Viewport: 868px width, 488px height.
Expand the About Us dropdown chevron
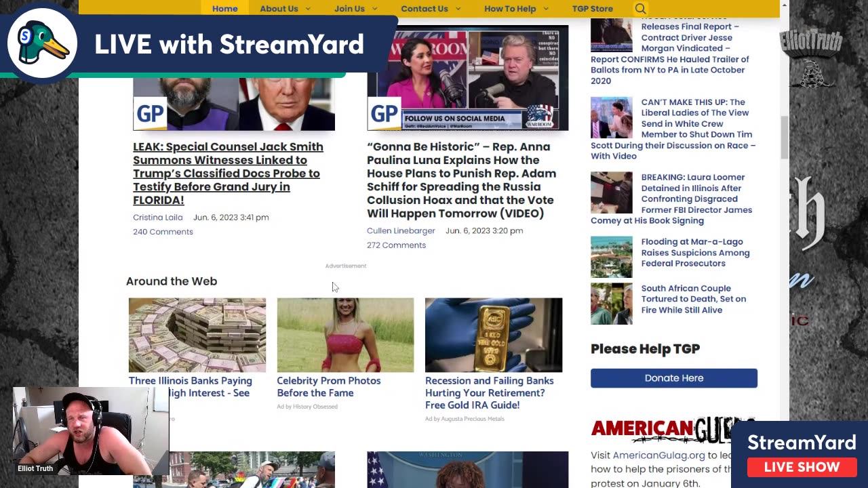click(308, 9)
